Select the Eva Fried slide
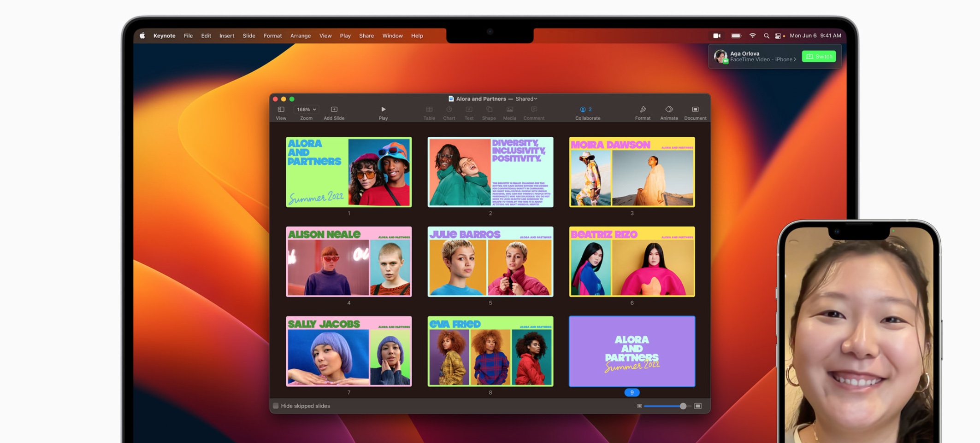The width and height of the screenshot is (980, 443). coord(490,351)
